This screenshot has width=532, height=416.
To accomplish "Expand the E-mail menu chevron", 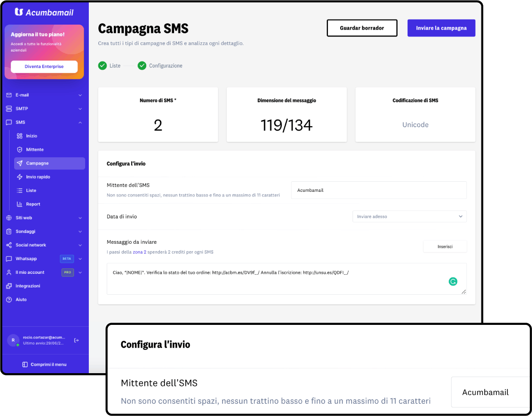I will (81, 95).
